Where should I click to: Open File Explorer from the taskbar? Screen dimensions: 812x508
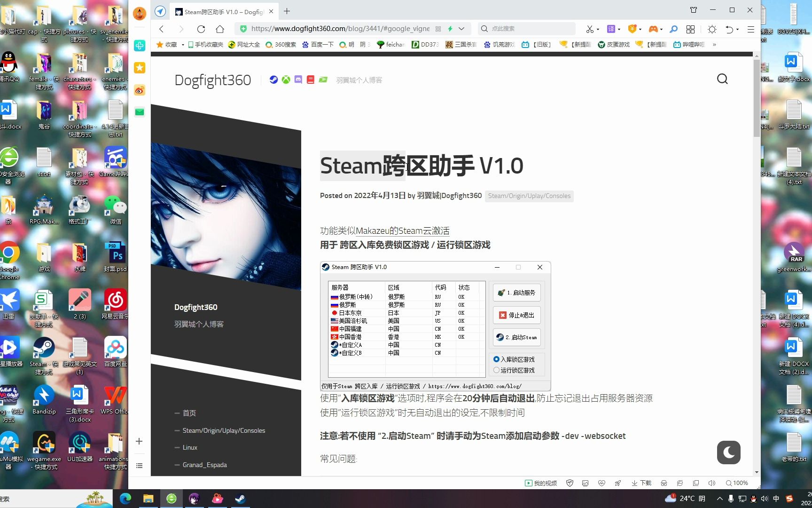(x=148, y=499)
